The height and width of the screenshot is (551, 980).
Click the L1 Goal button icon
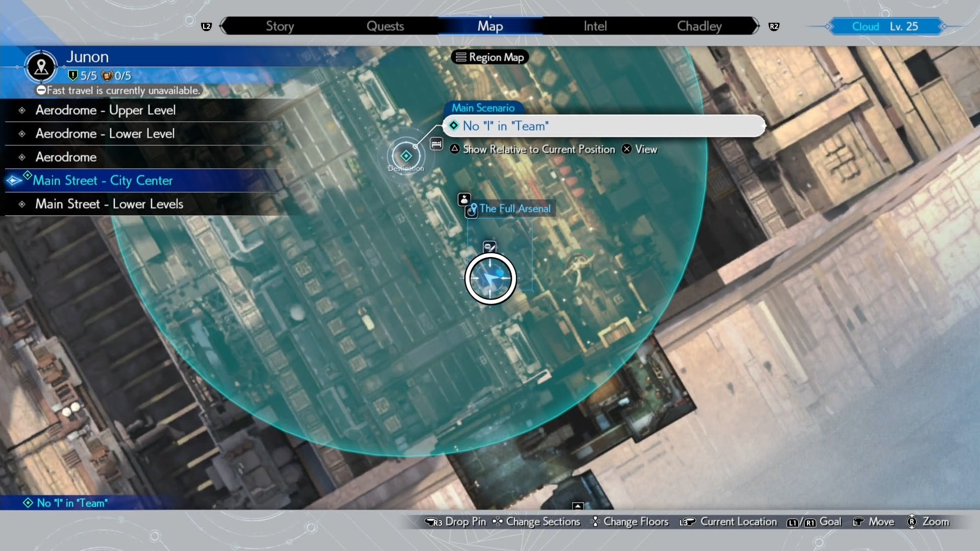[792, 523]
